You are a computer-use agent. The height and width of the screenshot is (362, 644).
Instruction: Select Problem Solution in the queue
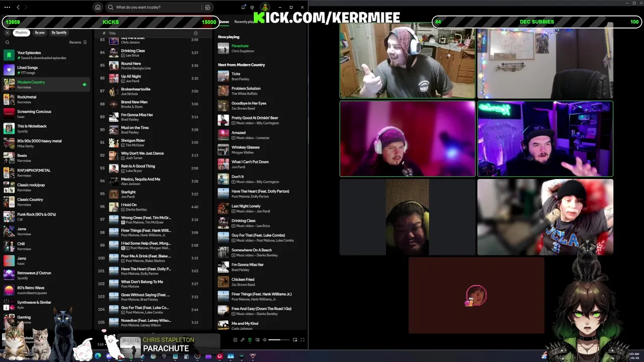point(261,90)
